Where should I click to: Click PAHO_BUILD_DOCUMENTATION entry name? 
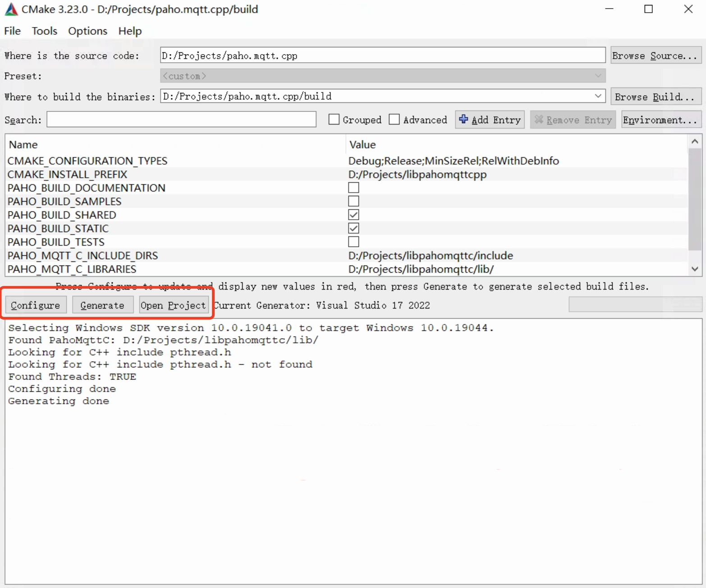(87, 188)
